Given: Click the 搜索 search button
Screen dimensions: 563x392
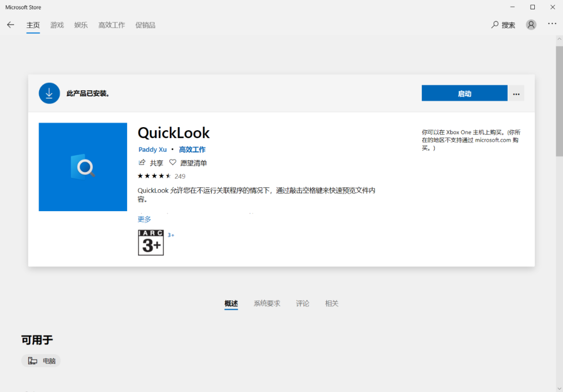Looking at the screenshot, I should pyautogui.click(x=503, y=25).
